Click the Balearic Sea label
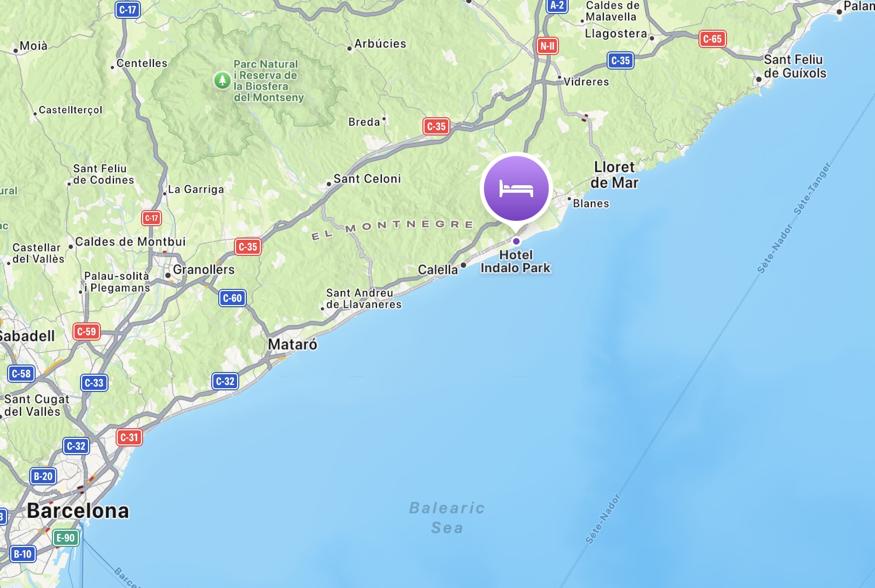875x588 pixels. [x=447, y=518]
